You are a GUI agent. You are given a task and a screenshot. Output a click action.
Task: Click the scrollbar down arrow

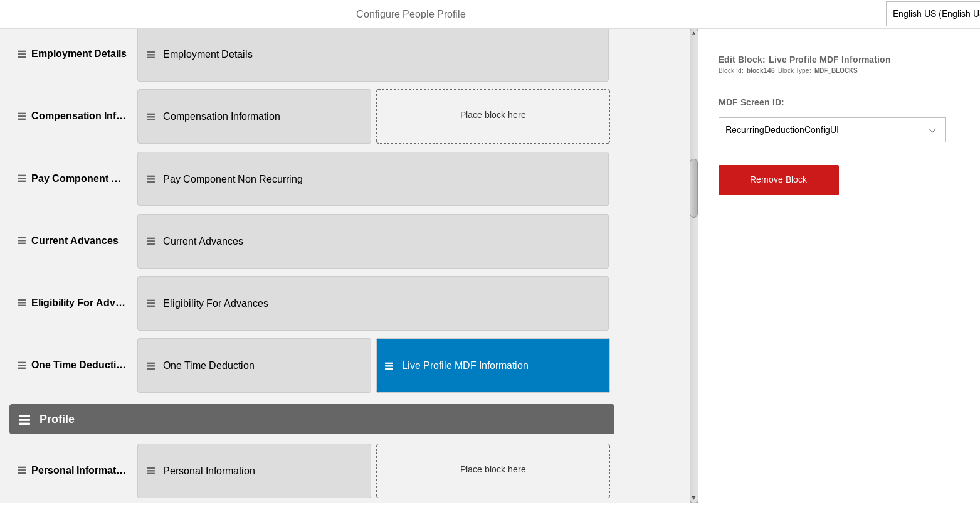click(x=693, y=498)
